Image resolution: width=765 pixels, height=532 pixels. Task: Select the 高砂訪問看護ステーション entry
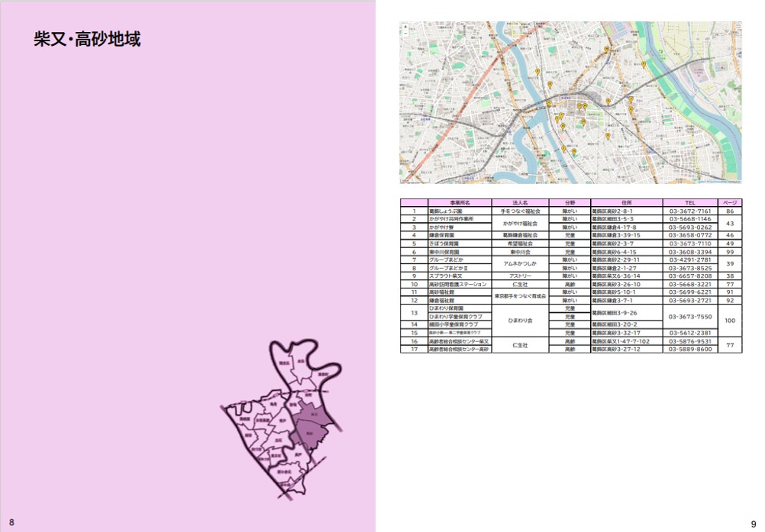pyautogui.click(x=458, y=284)
